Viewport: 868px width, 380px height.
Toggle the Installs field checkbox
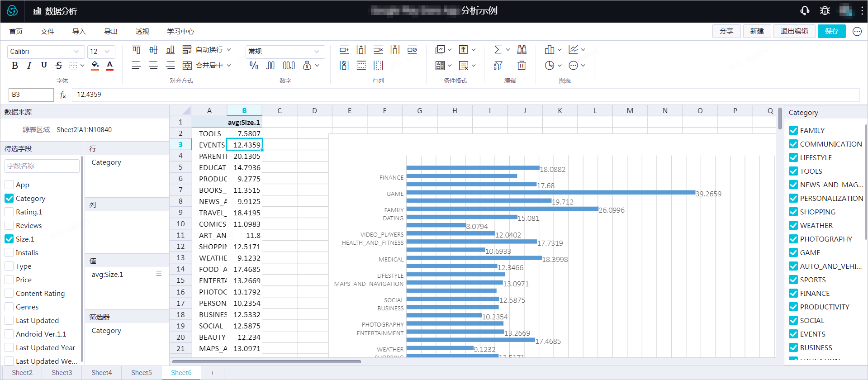9,252
